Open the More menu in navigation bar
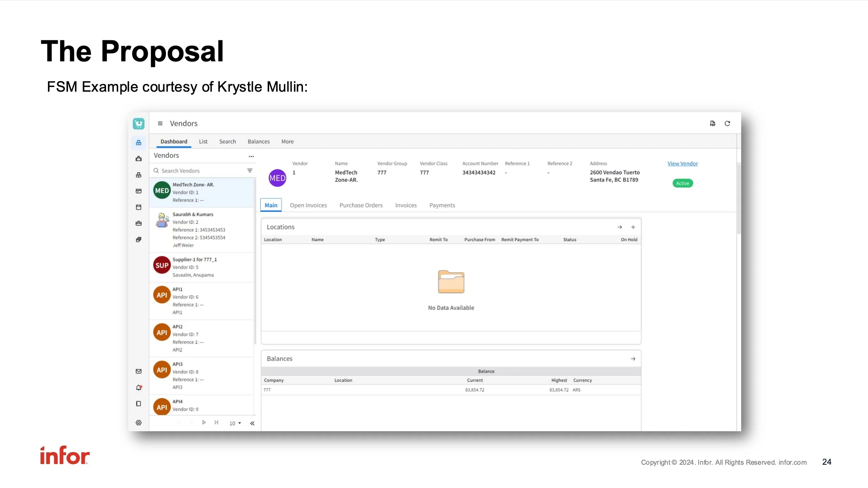868x488 pixels. 287,141
